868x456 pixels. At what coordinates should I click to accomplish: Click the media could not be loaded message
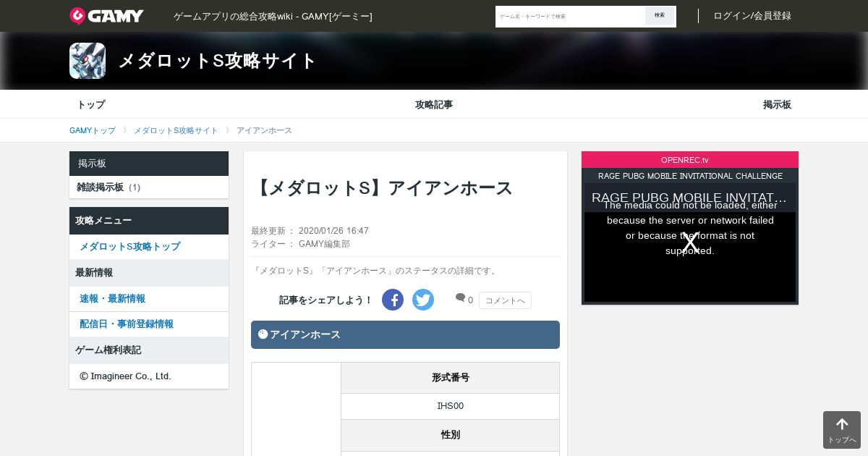pos(690,228)
